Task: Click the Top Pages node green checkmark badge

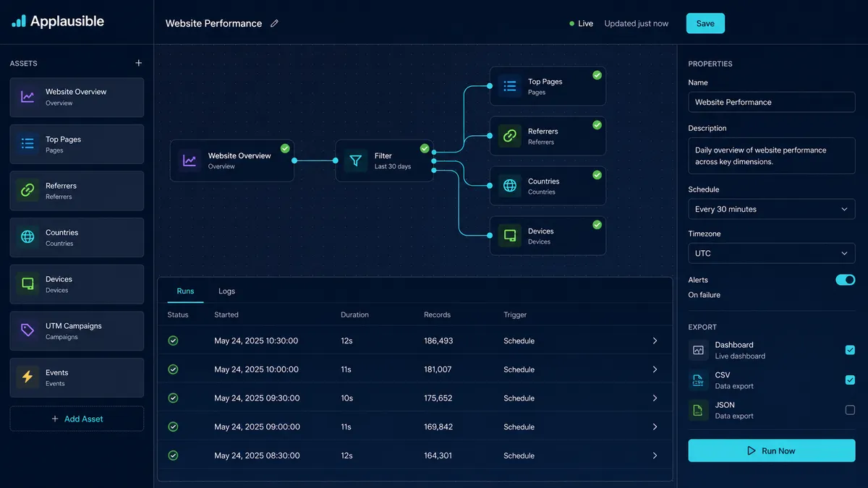Action: (x=597, y=74)
